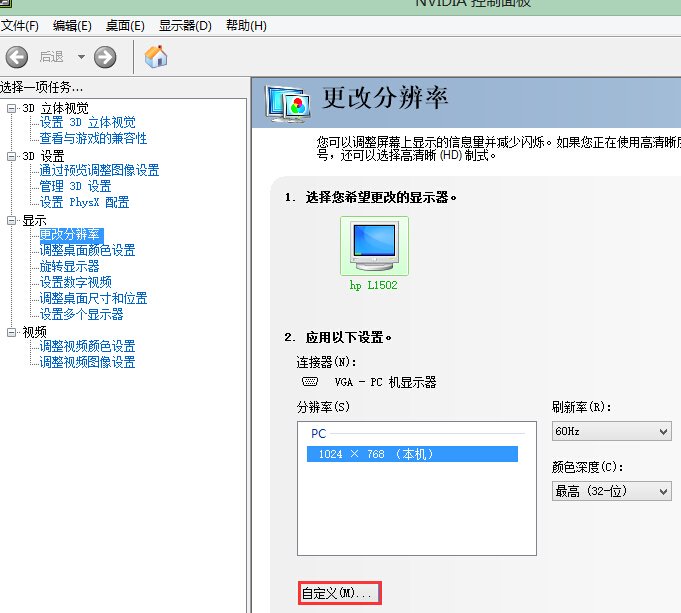Open the 显示器(D) menu
The image size is (681, 613).
click(185, 26)
